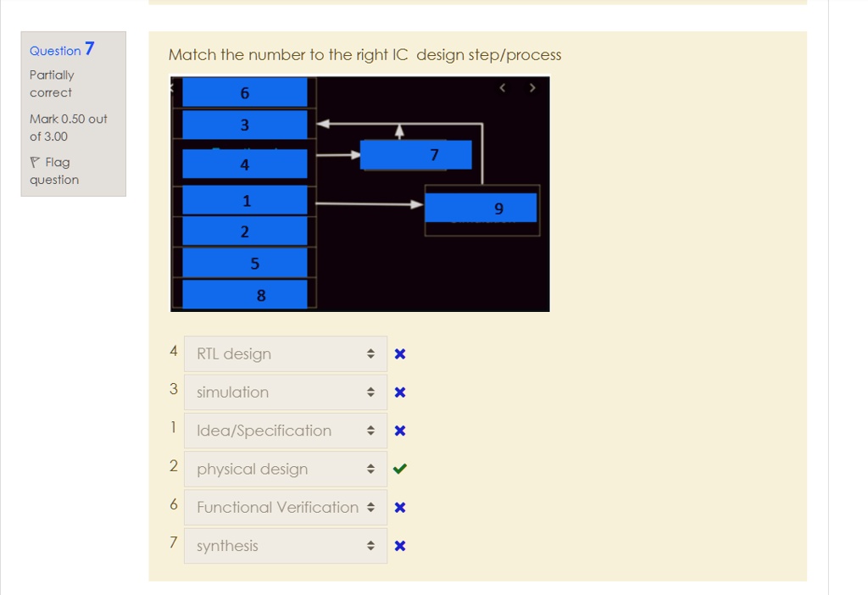Click the block labeled 7 in the diagram
The width and height of the screenshot is (868, 595).
pyautogui.click(x=415, y=155)
